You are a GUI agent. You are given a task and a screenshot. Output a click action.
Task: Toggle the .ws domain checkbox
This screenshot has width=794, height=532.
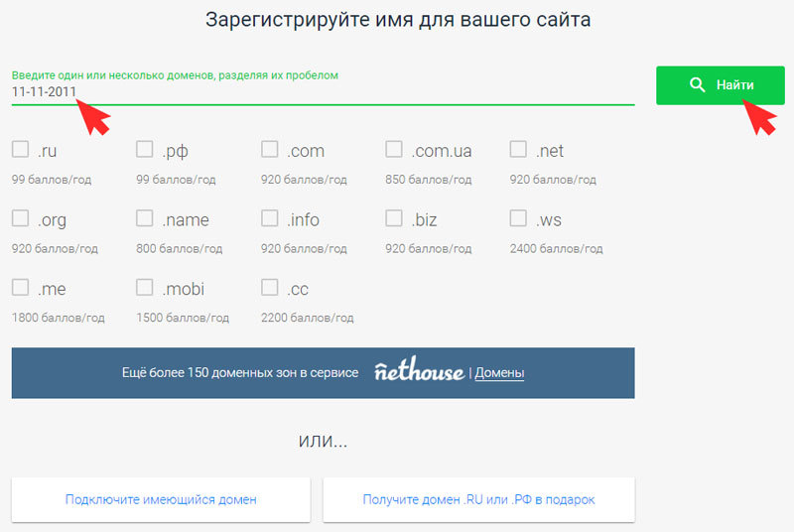click(x=518, y=218)
